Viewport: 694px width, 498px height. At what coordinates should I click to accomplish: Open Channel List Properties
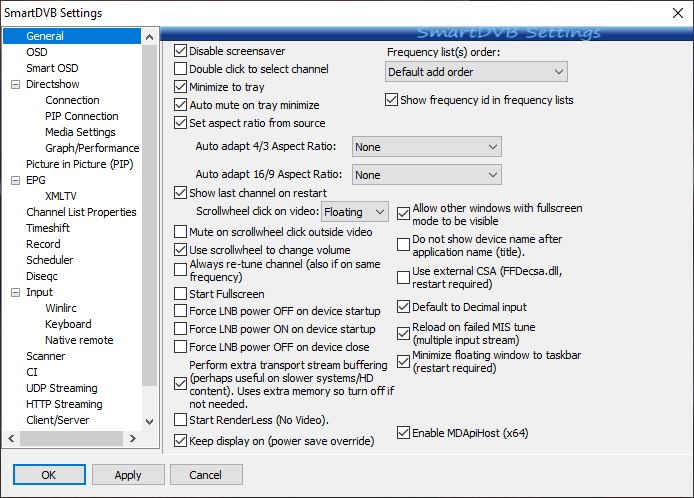81,212
